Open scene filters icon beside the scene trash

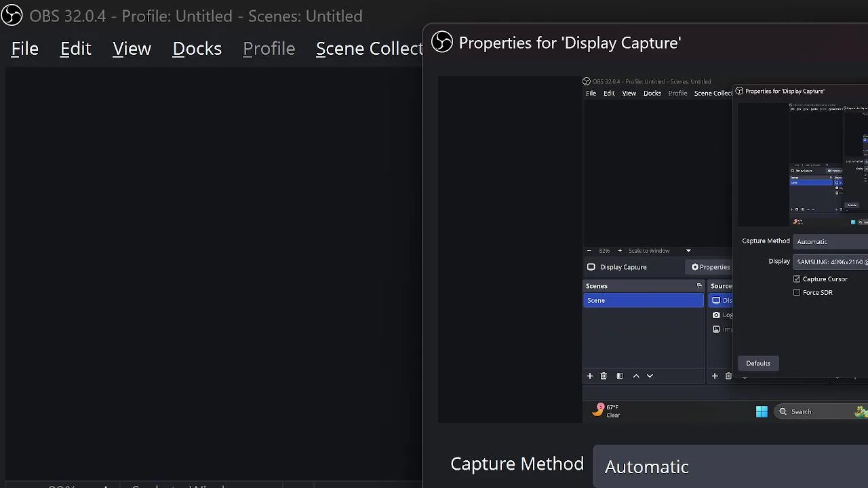click(620, 376)
